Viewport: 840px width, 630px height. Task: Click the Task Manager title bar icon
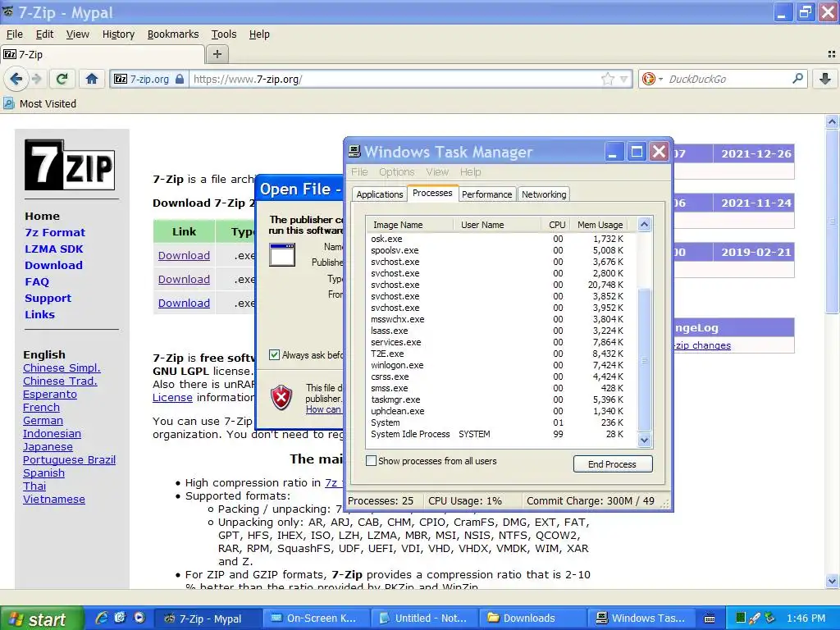[x=354, y=152]
